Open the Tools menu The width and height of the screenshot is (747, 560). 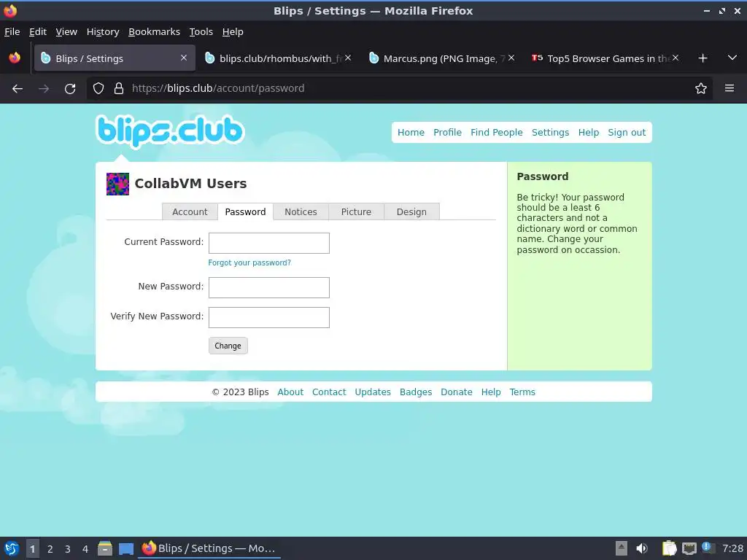pyautogui.click(x=201, y=32)
